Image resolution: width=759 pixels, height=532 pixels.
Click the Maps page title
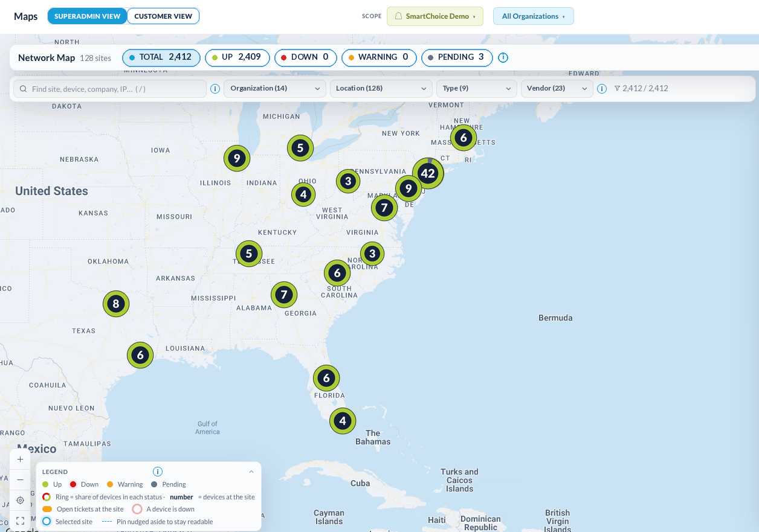point(26,16)
